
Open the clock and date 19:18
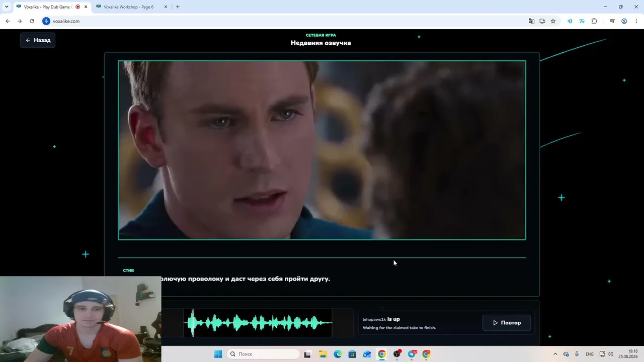click(629, 354)
